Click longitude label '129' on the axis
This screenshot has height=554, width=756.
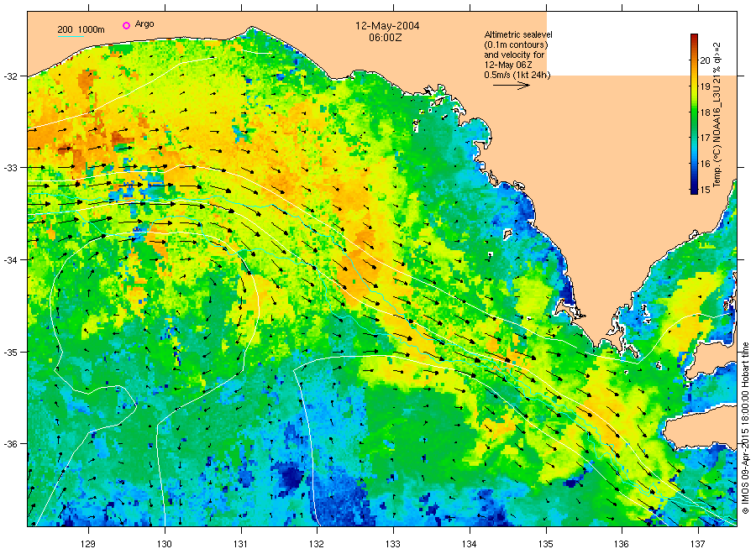[88, 544]
